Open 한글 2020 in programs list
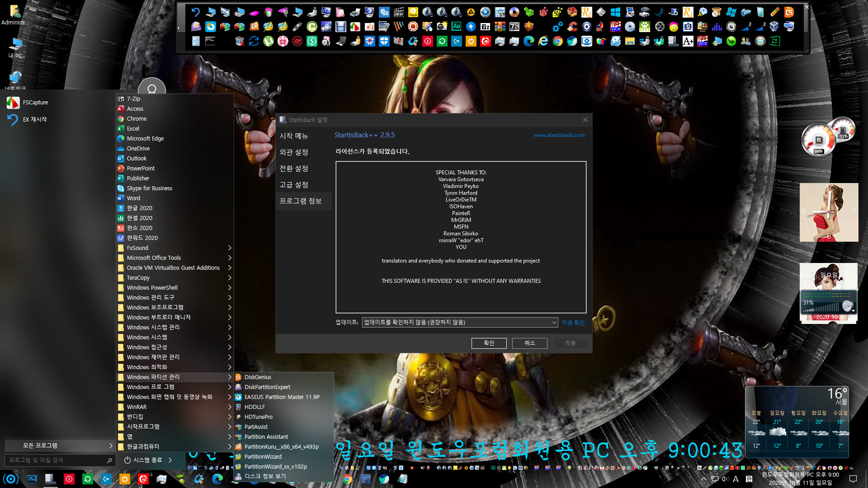Screen dimensions: 868x488 [175, 208]
